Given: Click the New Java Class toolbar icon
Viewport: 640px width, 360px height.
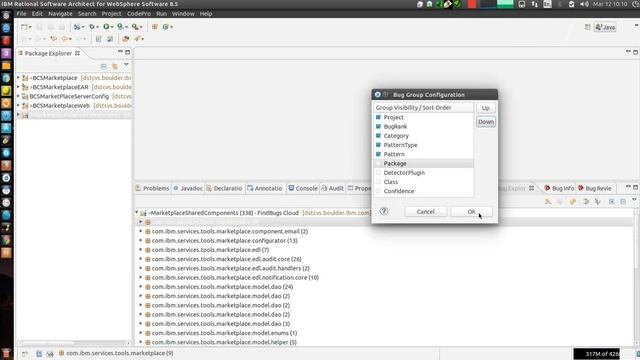Looking at the screenshot, I should (167, 27).
